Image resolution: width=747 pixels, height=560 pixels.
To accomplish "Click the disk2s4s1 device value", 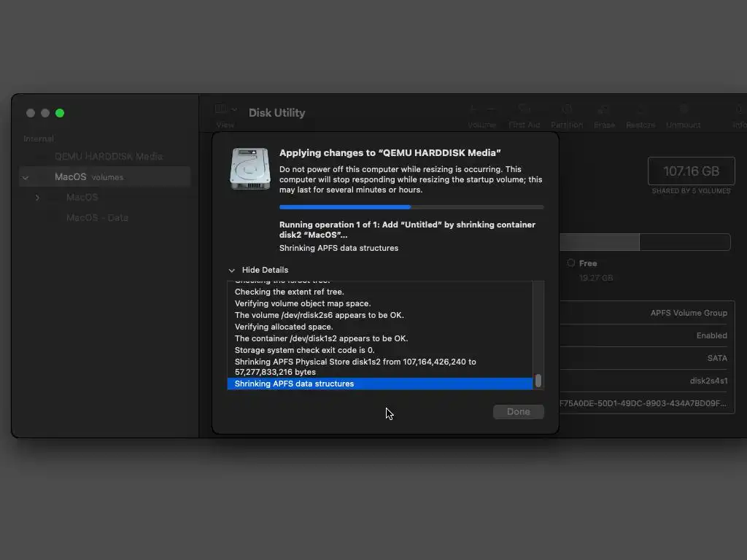I will 708,381.
